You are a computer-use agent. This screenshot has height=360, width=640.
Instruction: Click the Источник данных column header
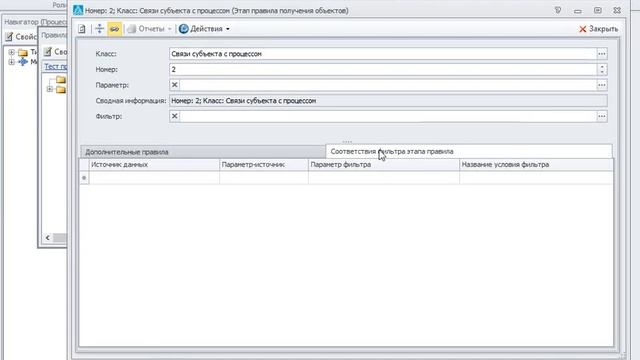click(x=154, y=165)
